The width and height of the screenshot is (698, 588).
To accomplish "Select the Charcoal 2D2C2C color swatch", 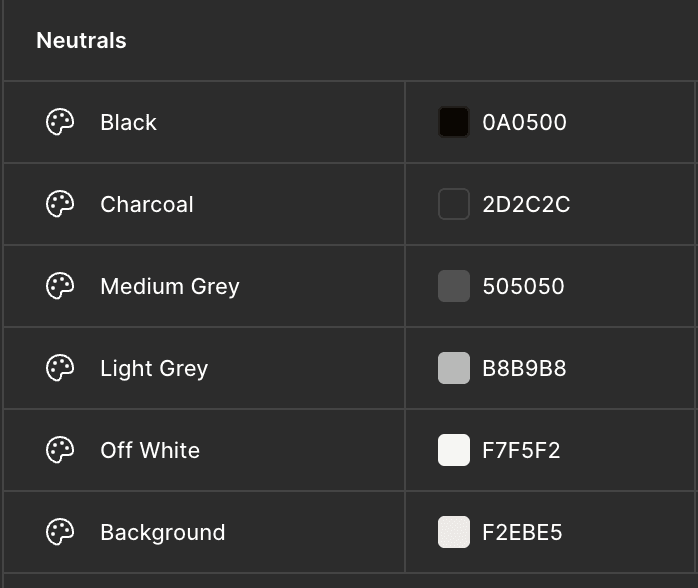I will (x=454, y=204).
